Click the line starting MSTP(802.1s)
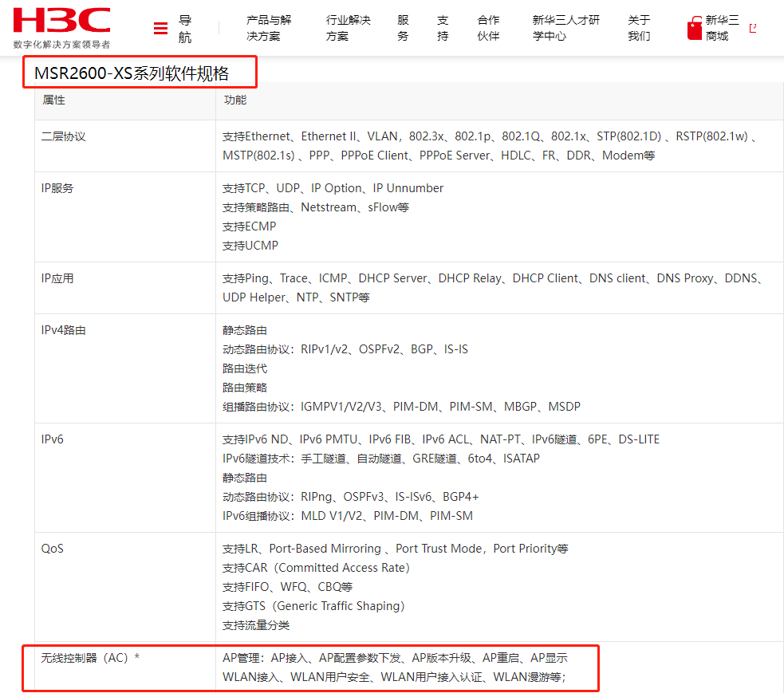 point(439,156)
